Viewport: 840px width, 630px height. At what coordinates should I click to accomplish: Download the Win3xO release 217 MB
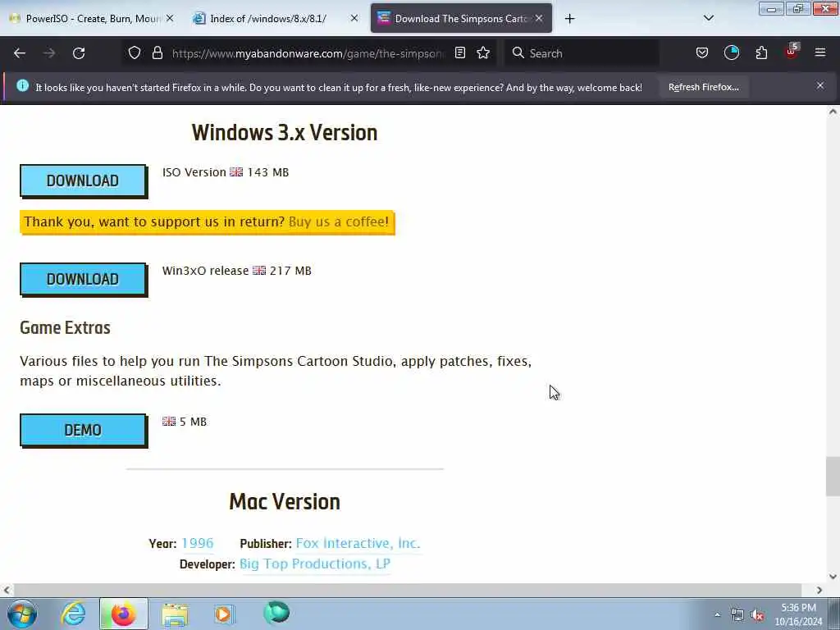[x=83, y=279]
